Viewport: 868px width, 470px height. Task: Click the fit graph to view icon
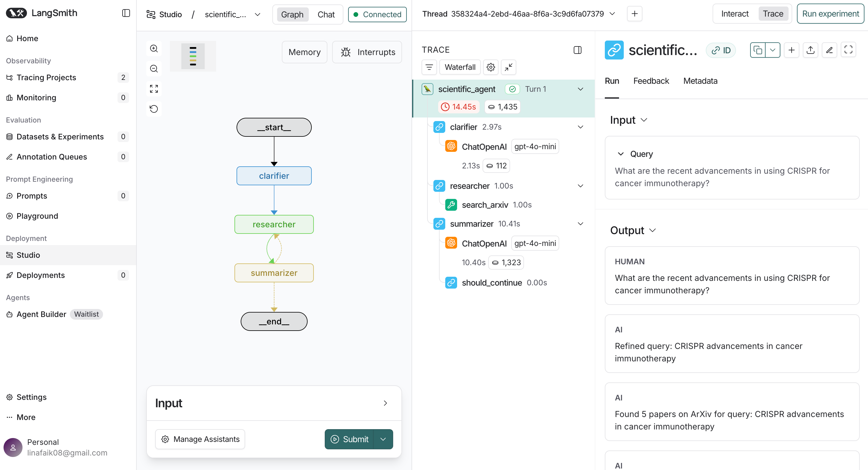click(x=154, y=88)
